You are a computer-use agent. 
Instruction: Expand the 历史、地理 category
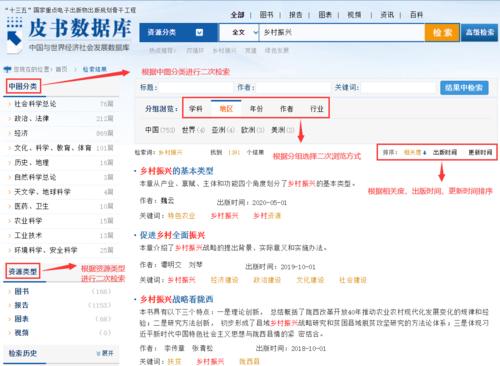point(32,162)
